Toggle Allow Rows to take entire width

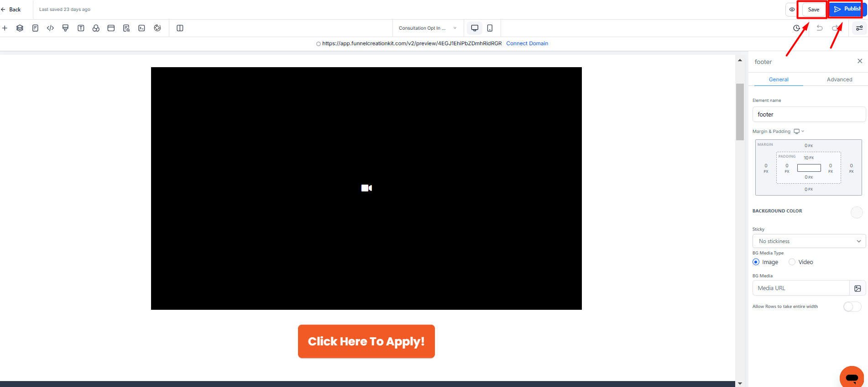tap(852, 307)
